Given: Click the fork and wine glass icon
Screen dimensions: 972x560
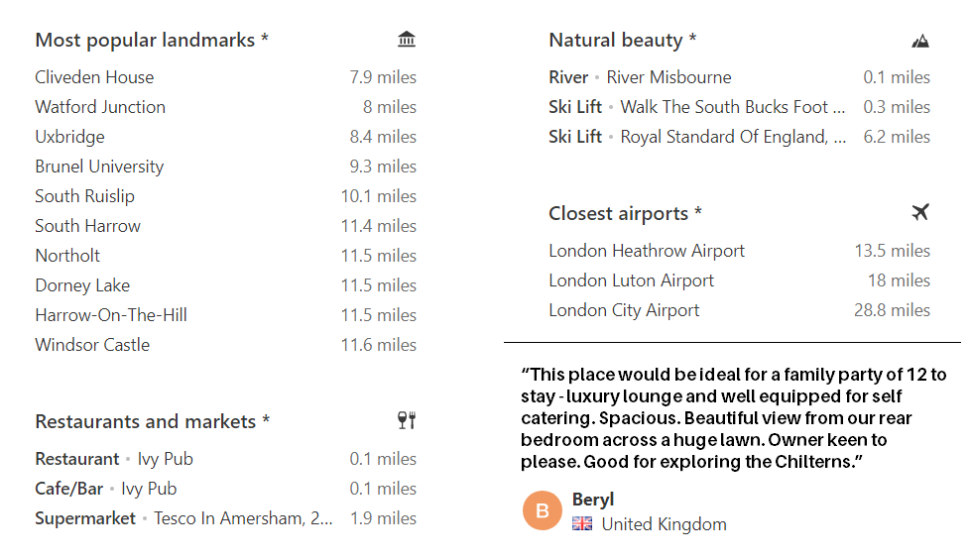Looking at the screenshot, I should [407, 421].
